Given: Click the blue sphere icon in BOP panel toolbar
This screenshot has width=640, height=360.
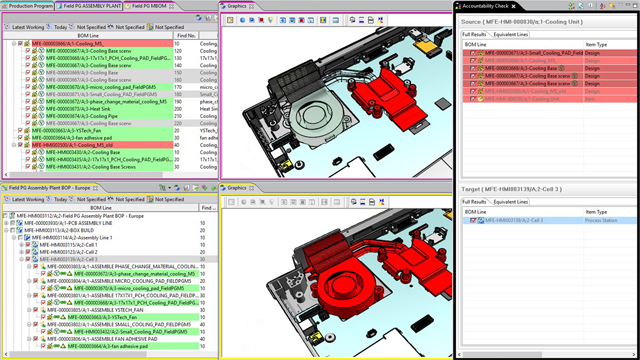Looking at the screenshot, I should coord(177,188).
